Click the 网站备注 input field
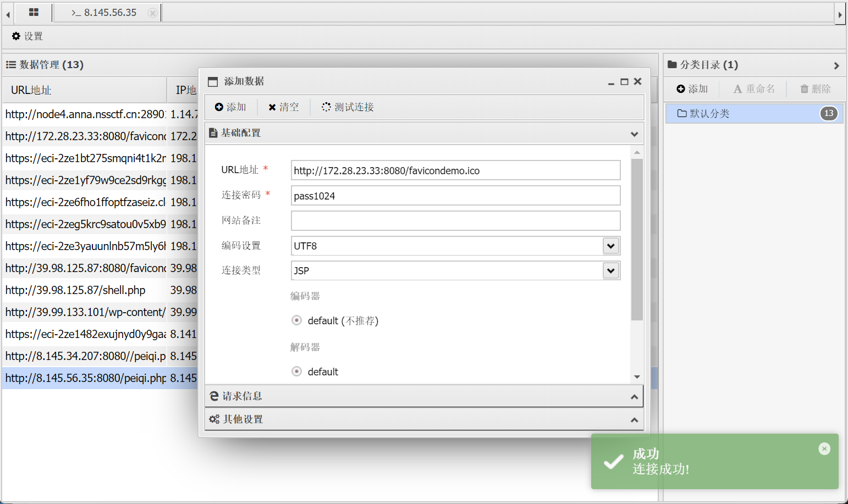 455,221
